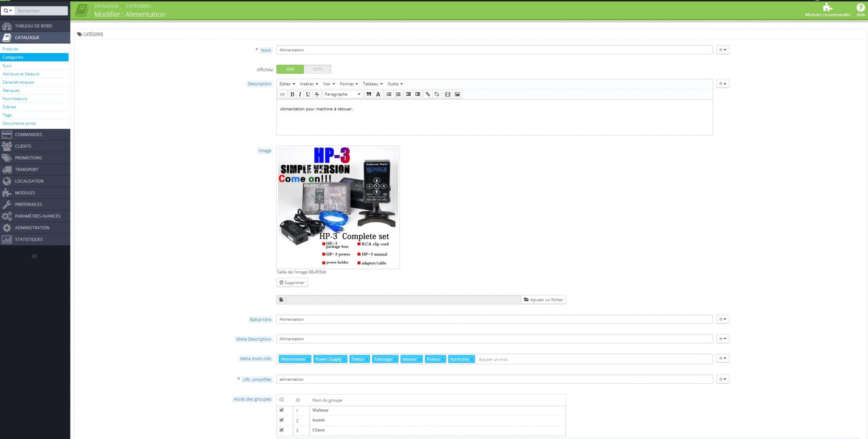
Task: Open source code view in editor
Action: (x=282, y=94)
